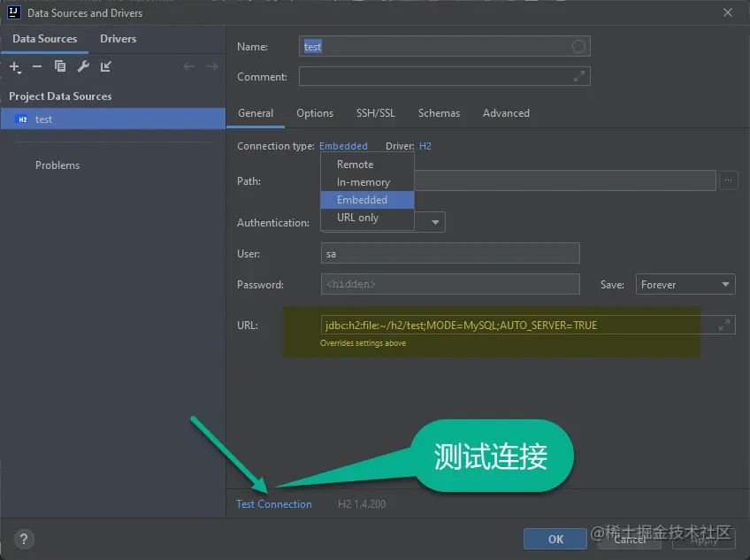Viewport: 750px width, 560px height.
Task: Choose Embedded in connection type list
Action: pyautogui.click(x=367, y=200)
